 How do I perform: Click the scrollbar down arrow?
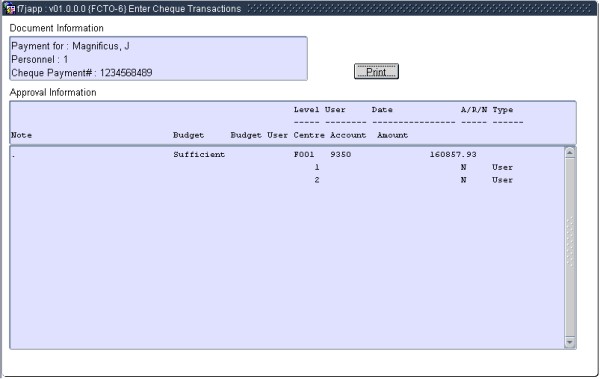click(x=570, y=342)
